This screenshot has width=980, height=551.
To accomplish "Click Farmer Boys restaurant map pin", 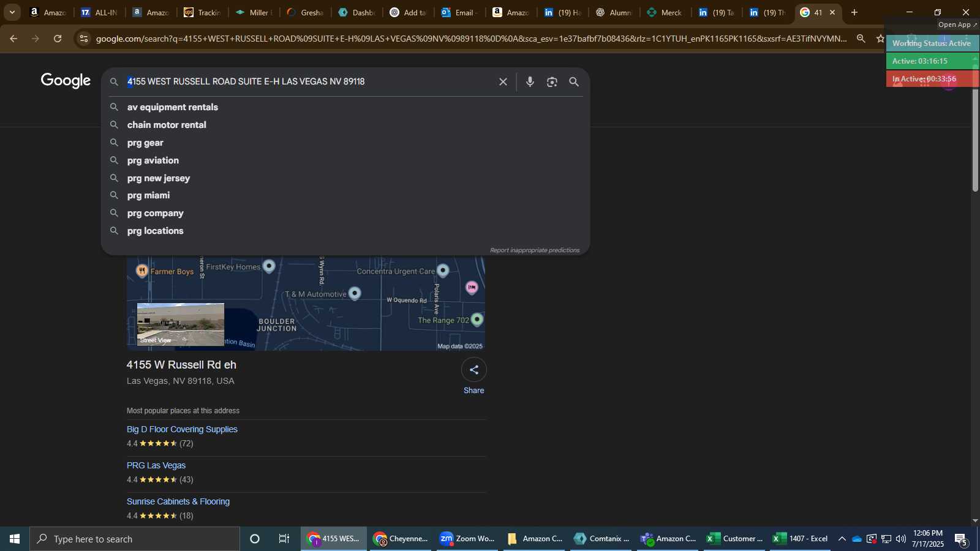I will tap(142, 271).
